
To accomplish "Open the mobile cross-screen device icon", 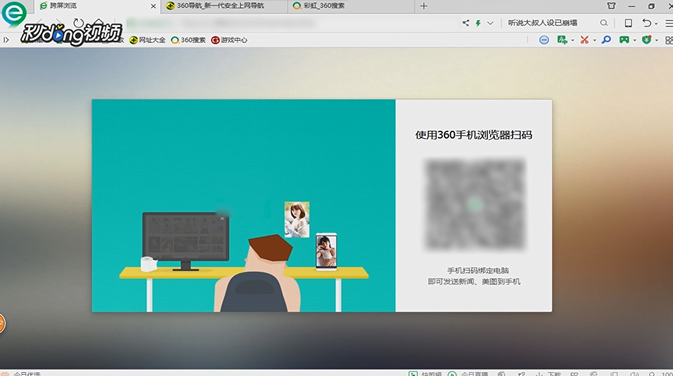I will click(628, 23).
